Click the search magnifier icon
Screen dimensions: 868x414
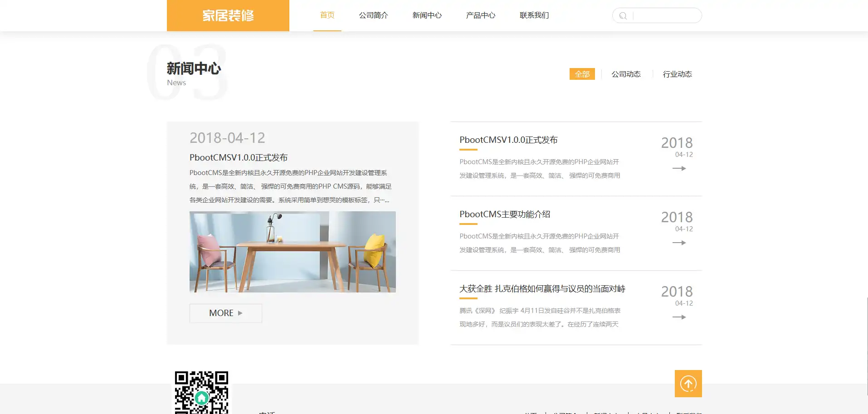pyautogui.click(x=623, y=16)
